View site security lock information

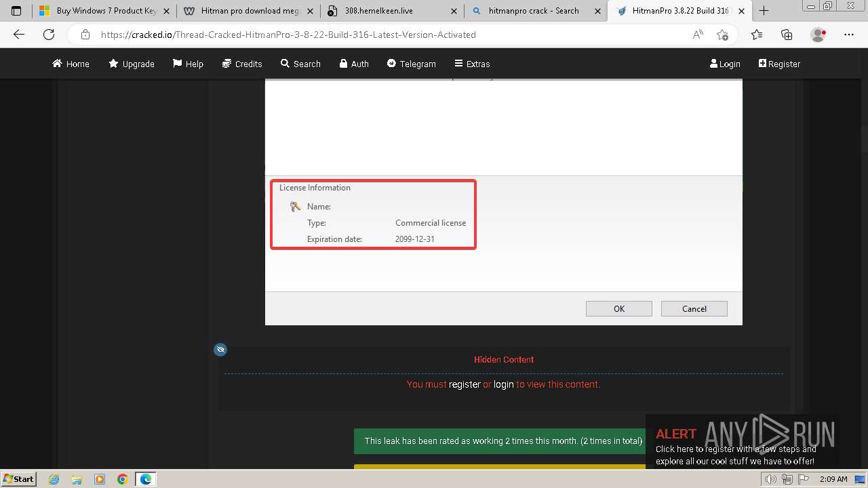(x=85, y=35)
